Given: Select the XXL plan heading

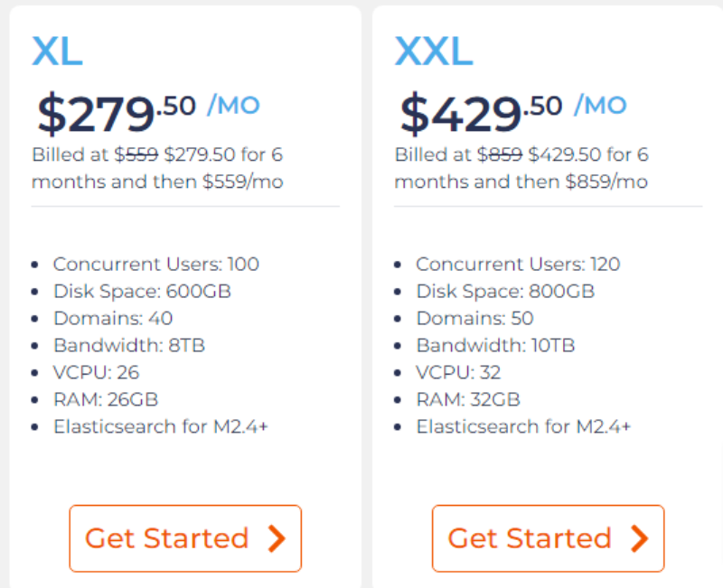Looking at the screenshot, I should pos(433,51).
